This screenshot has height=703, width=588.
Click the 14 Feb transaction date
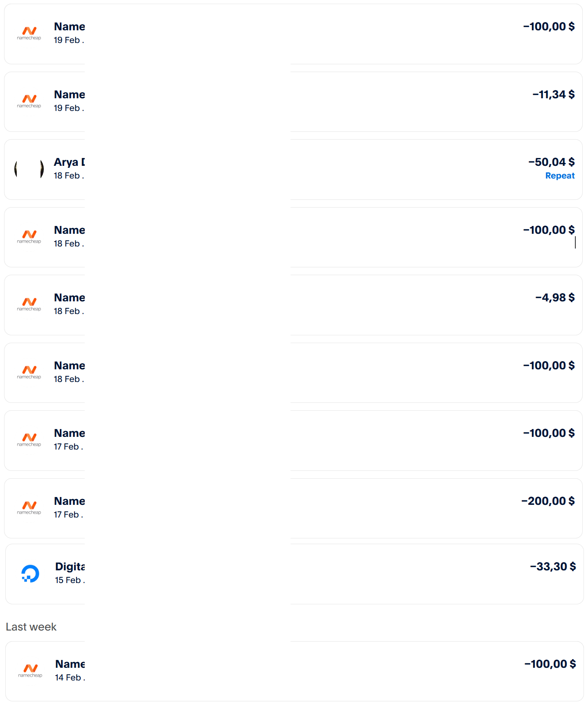pyautogui.click(x=68, y=678)
